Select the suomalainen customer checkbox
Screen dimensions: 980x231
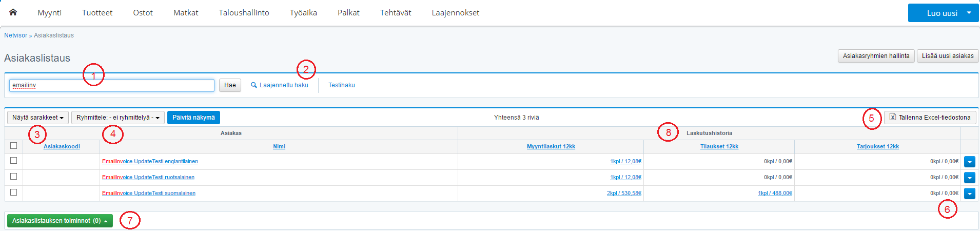(x=14, y=192)
